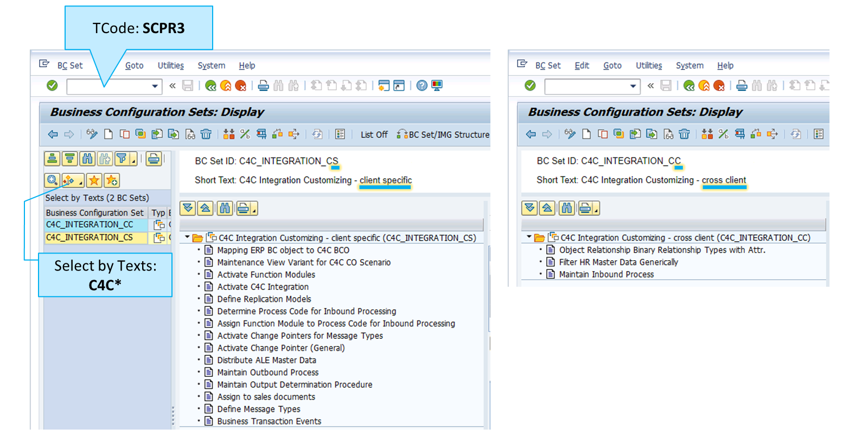This screenshot has width=868, height=435.
Task: Open the Help menu in the C4C_INTEGRATION_CC window
Action: tap(725, 65)
